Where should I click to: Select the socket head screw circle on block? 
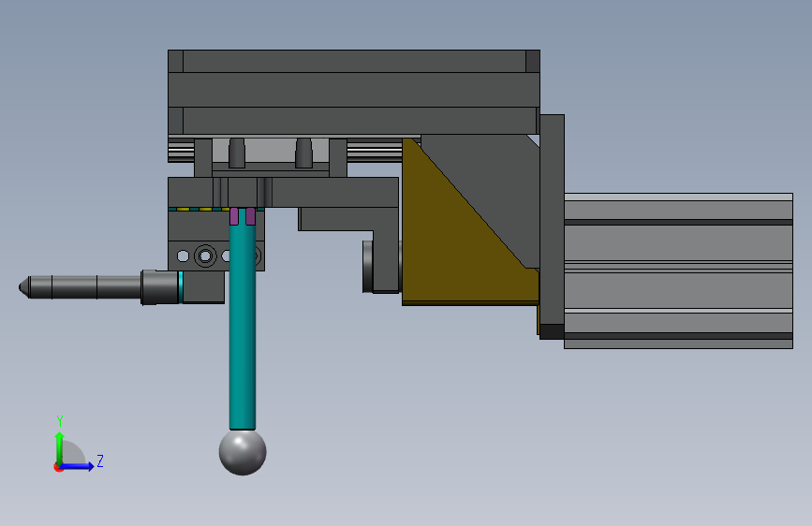point(205,256)
